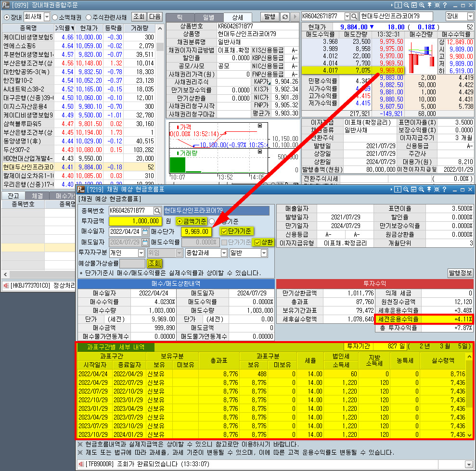Toggle grayed 단가기준 checkbox next to 매도수익률
This screenshot has height=471, width=476.
click(224, 242)
